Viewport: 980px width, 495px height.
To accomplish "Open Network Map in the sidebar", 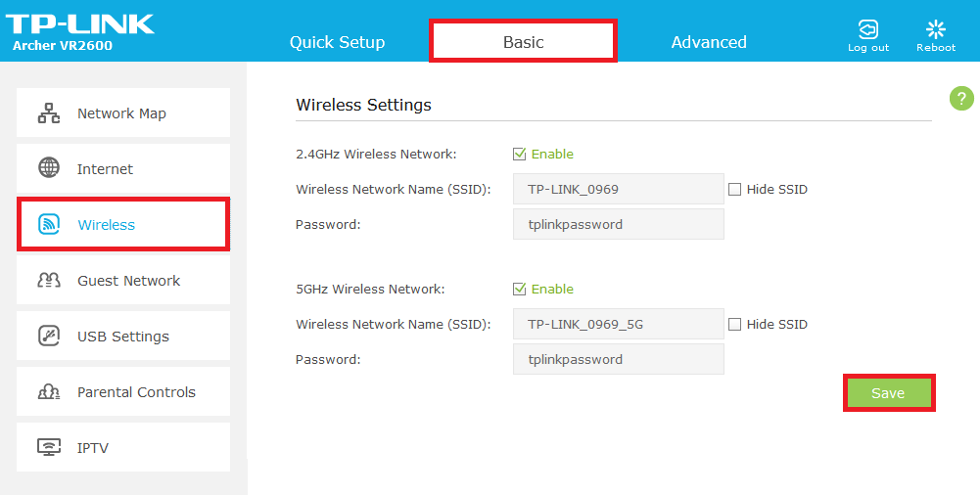I will click(123, 112).
